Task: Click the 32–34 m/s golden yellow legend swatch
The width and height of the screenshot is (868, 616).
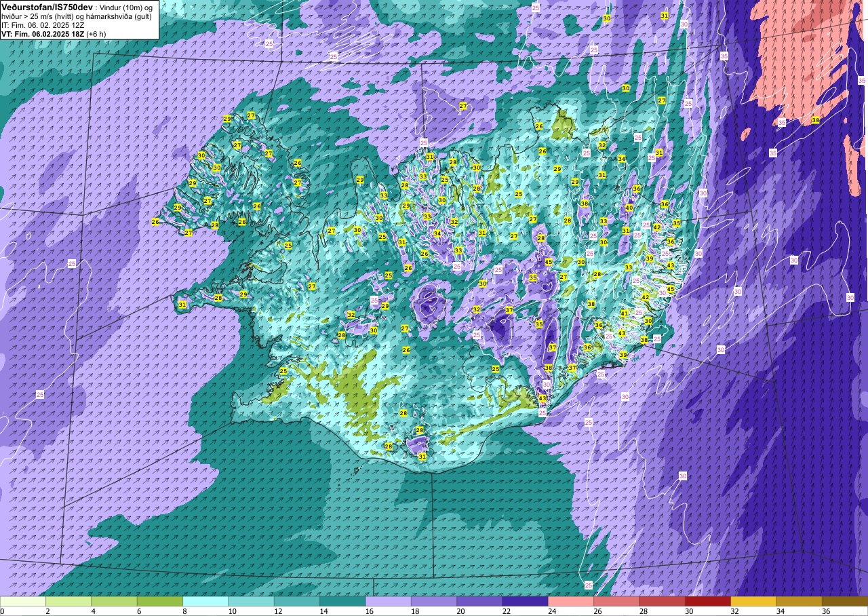Action: (753, 601)
